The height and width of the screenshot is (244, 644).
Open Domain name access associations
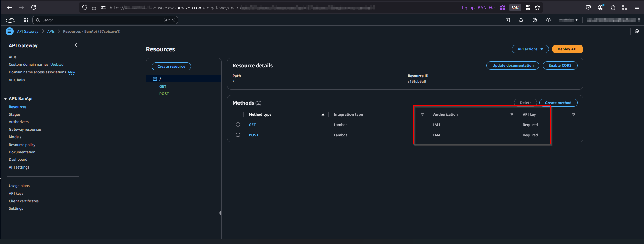pyautogui.click(x=37, y=72)
